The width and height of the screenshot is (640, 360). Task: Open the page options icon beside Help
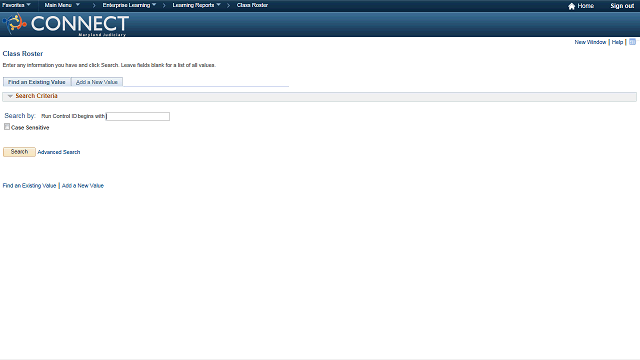tap(632, 42)
